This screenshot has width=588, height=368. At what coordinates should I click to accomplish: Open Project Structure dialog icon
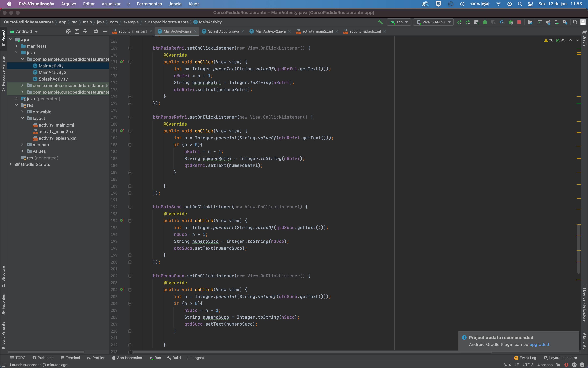[x=530, y=22]
